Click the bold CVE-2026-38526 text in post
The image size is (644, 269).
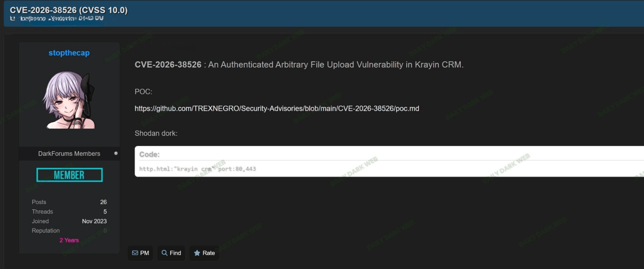[168, 65]
